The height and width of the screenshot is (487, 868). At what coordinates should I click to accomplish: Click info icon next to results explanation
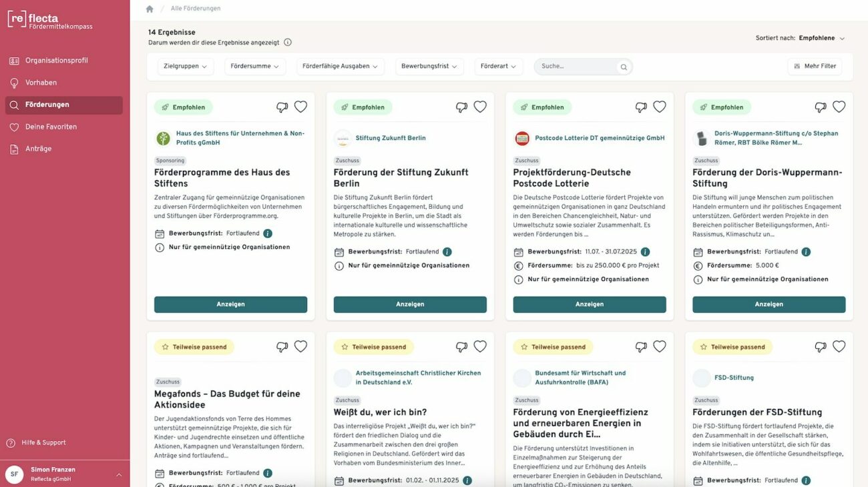click(288, 42)
